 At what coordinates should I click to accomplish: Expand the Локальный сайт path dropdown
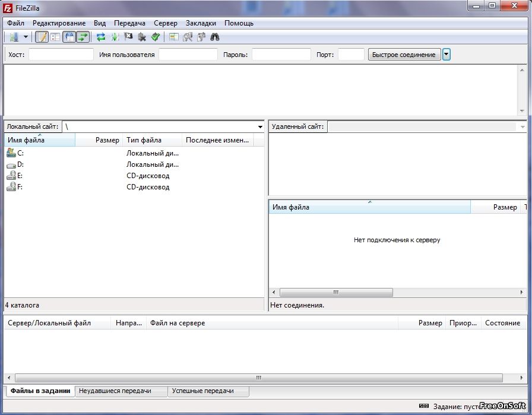[260, 127]
